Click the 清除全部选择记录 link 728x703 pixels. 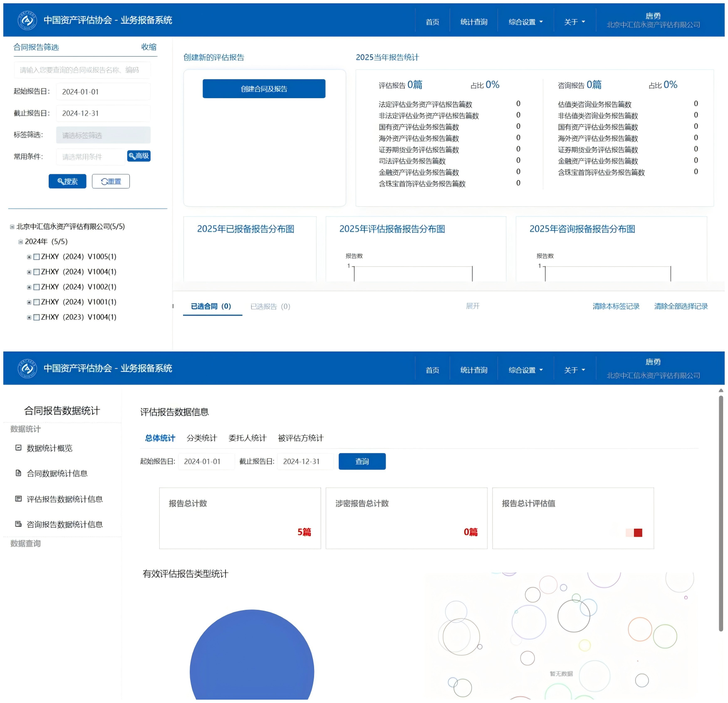(x=681, y=307)
